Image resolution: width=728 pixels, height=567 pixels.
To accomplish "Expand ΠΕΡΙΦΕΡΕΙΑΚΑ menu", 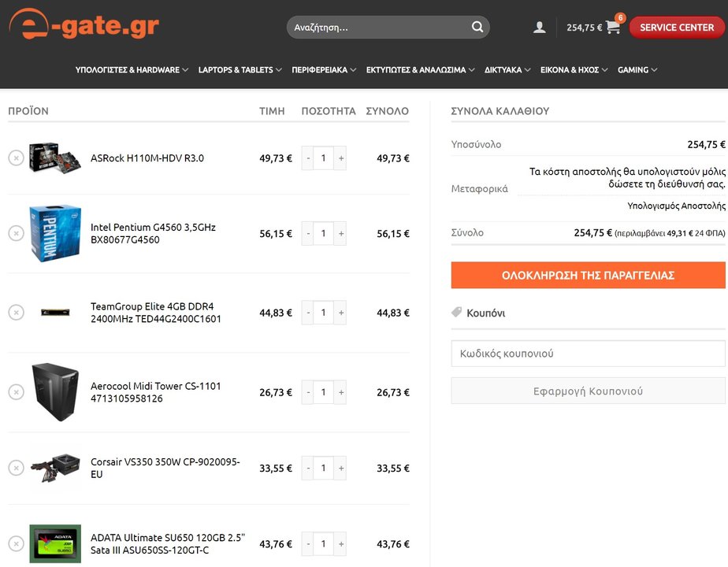I will (324, 69).
